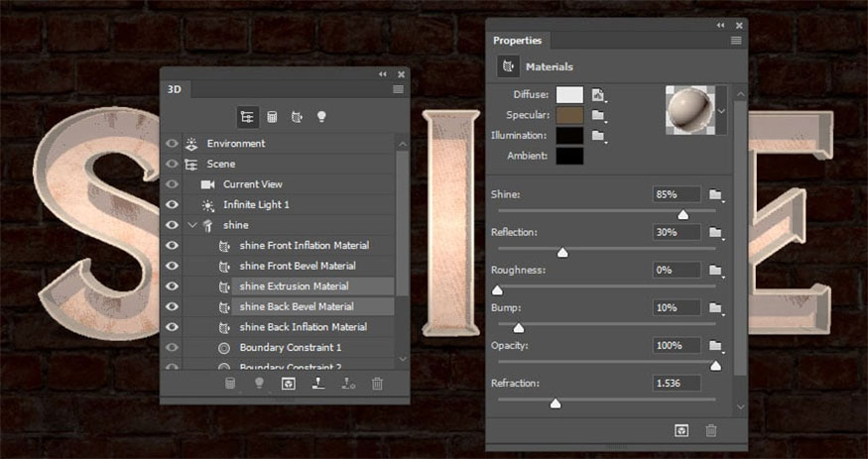
Task: Filter 3D panel by whole scene
Action: point(247,116)
